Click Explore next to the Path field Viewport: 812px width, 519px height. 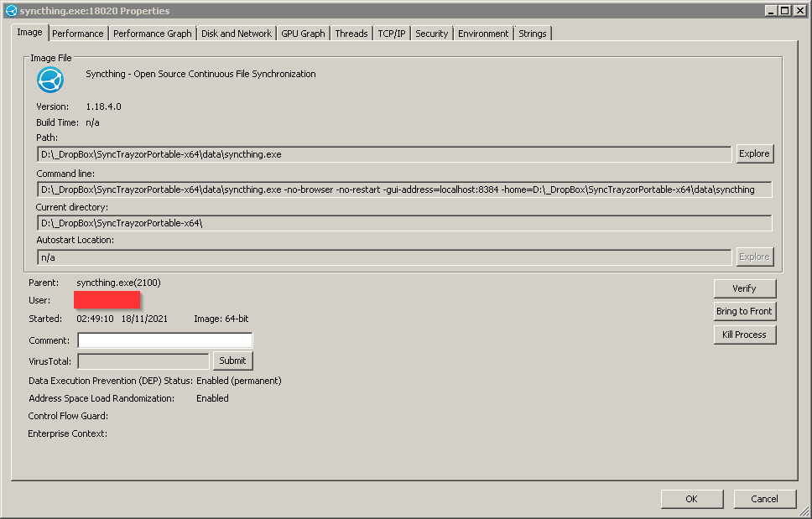click(753, 153)
